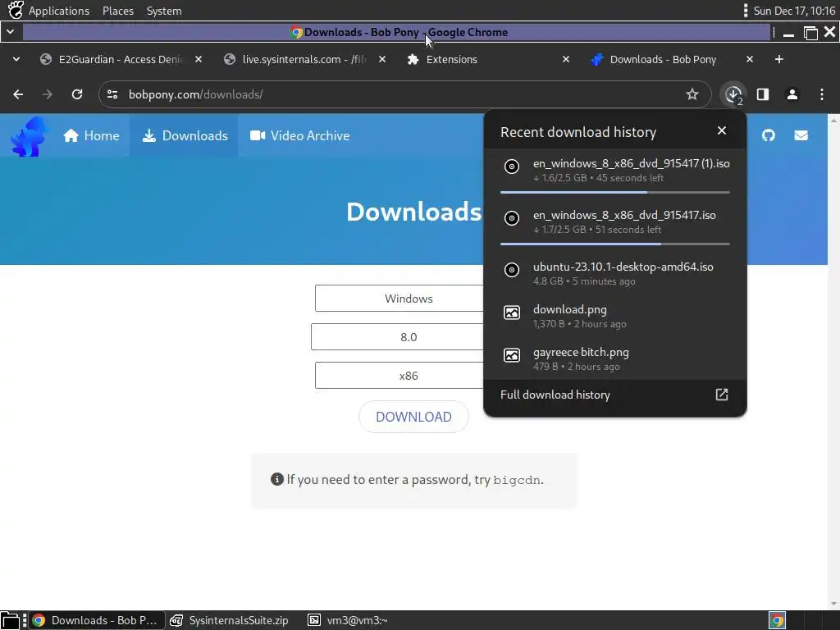Click the bigcdn password hint text
The width and height of the screenshot is (840, 630).
(517, 480)
